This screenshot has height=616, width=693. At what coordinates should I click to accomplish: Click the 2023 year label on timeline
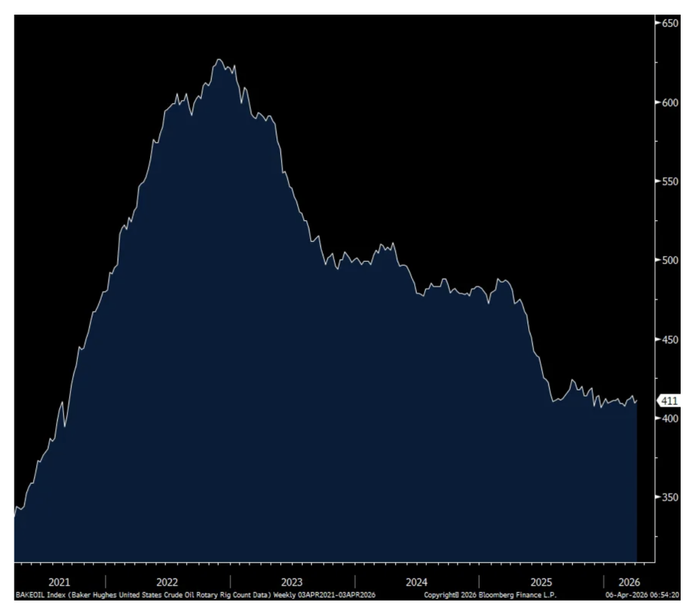(x=292, y=582)
